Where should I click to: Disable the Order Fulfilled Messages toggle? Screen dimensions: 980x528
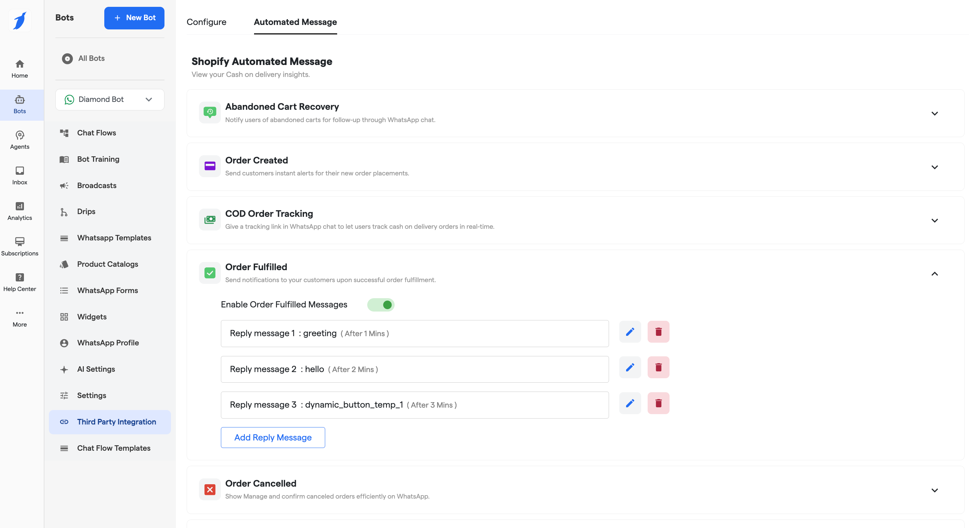pos(381,305)
